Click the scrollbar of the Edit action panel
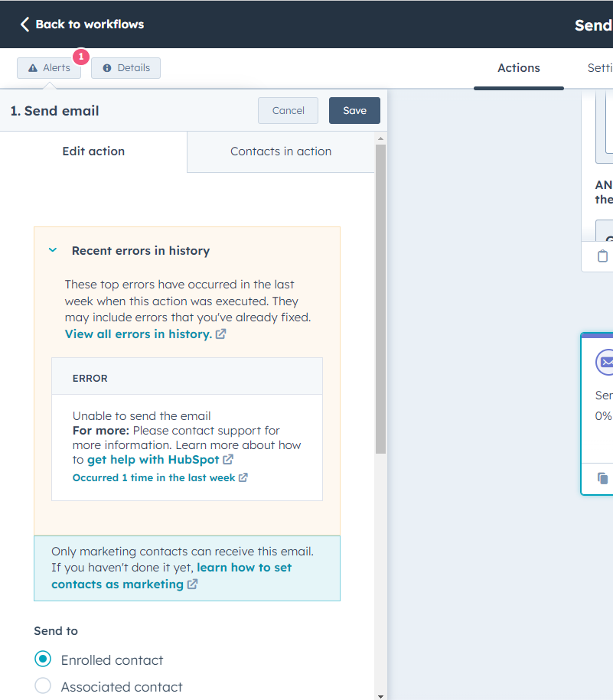This screenshot has width=613, height=700. (x=380, y=291)
